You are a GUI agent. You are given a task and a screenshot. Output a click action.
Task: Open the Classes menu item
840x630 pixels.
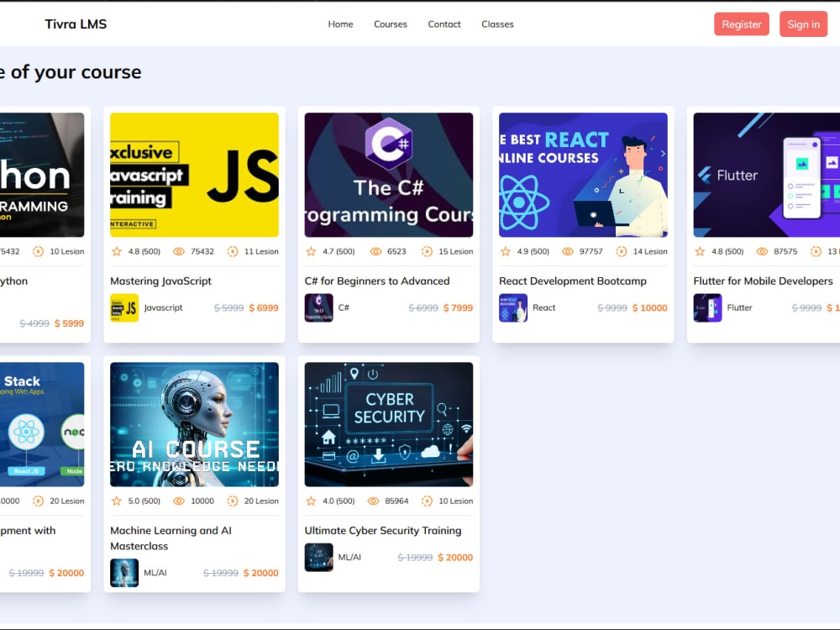point(497,24)
